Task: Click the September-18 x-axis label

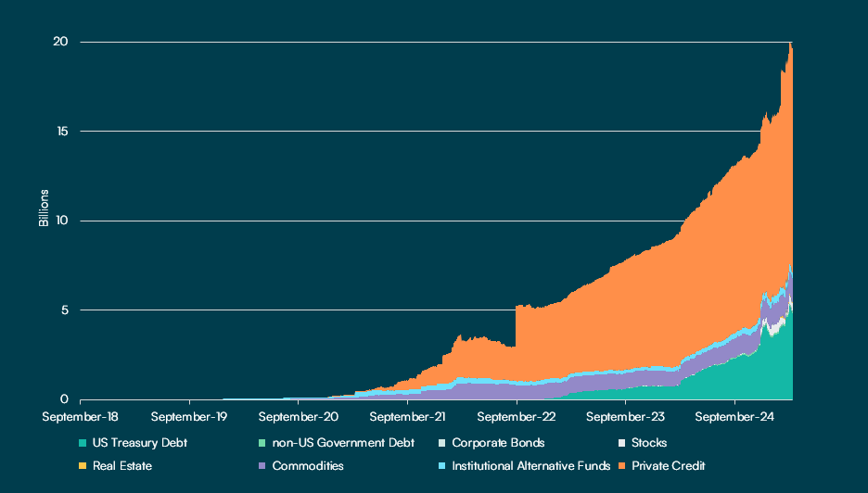Action: [x=82, y=416]
